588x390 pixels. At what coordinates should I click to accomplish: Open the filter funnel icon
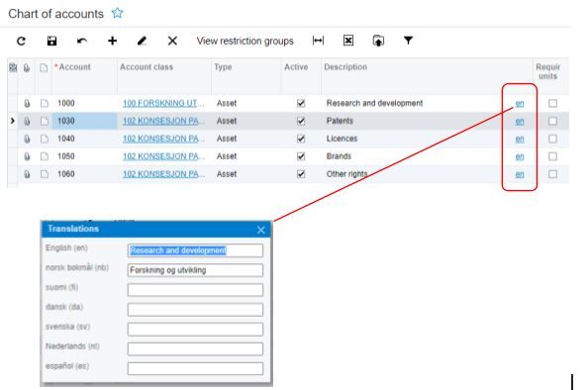click(409, 41)
